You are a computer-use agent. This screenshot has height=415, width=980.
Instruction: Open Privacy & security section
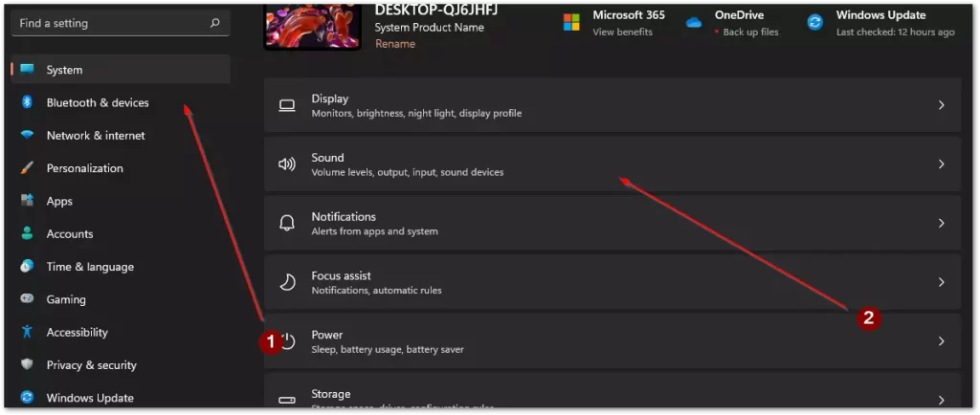tap(121, 364)
